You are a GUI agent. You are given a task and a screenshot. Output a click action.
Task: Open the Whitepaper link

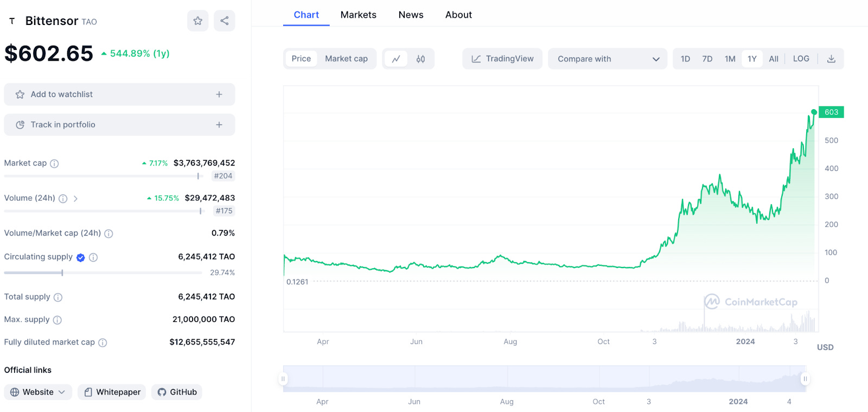[x=112, y=392]
